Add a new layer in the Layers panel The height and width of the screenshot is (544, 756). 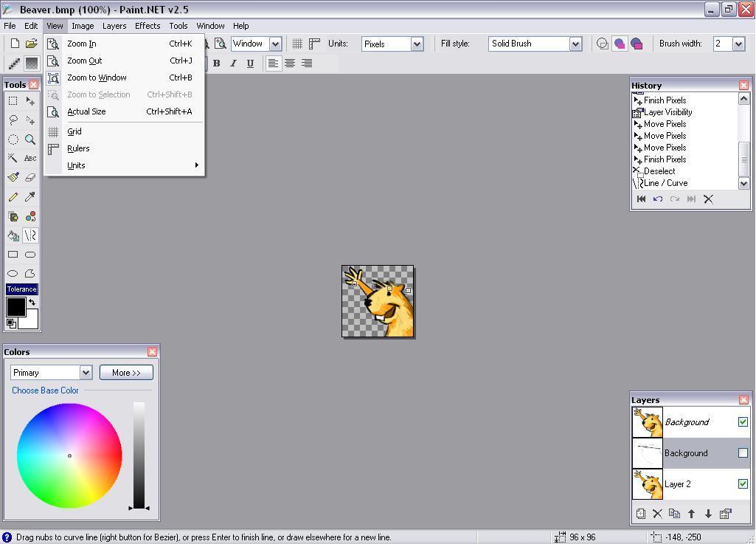[641, 514]
